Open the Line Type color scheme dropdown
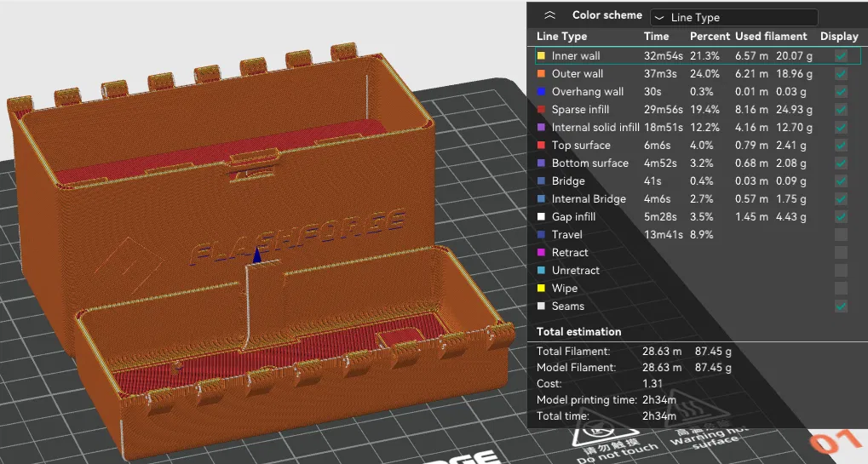This screenshot has height=464, width=868. [x=734, y=17]
